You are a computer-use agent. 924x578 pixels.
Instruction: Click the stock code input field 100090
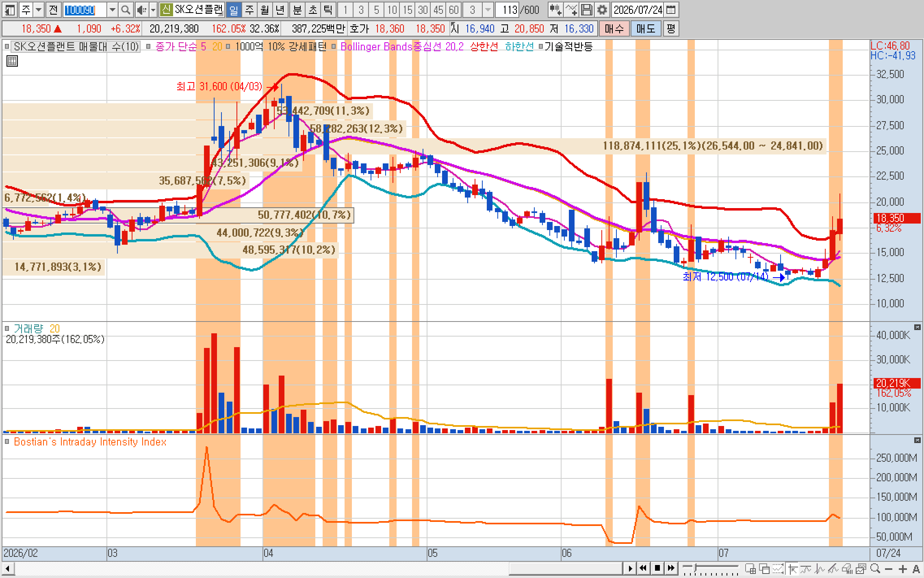(85, 10)
